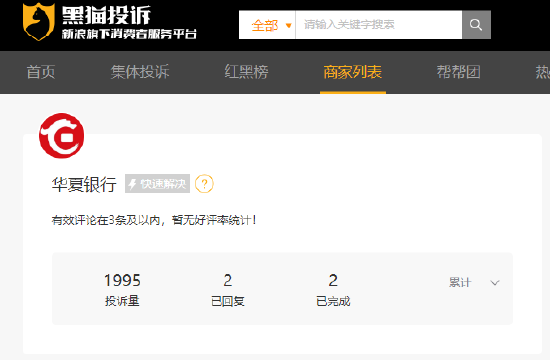Click the 已完成 count of 2
The width and height of the screenshot is (550, 360).
[x=333, y=289]
